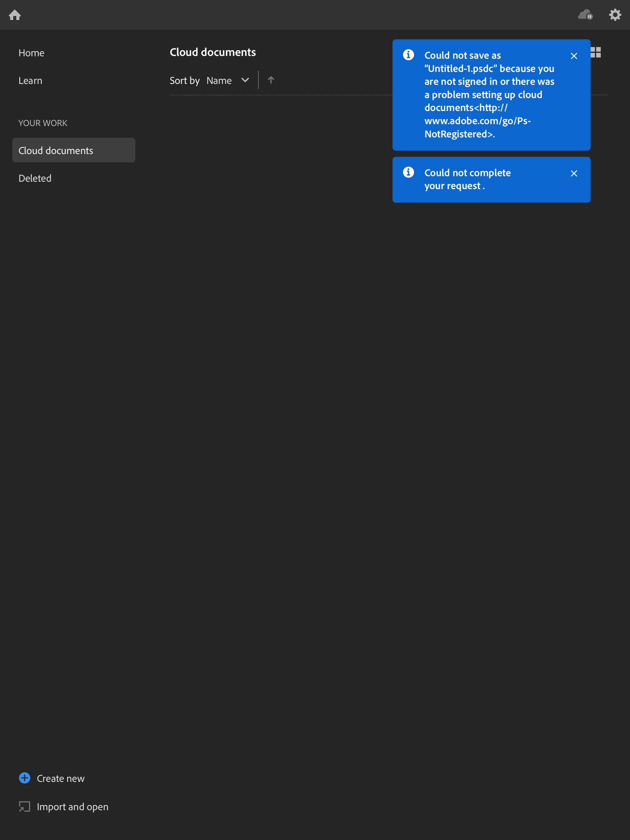Open the settings gear icon

click(615, 15)
